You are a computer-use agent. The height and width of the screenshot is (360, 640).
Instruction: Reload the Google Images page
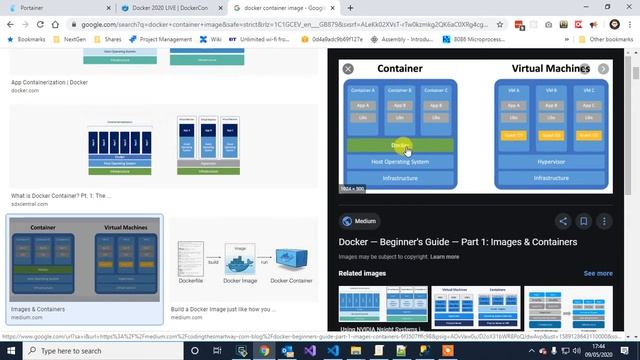[40, 24]
